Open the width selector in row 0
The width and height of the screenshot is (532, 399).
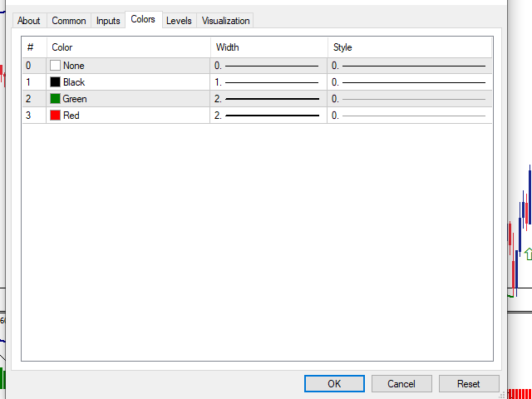point(268,66)
